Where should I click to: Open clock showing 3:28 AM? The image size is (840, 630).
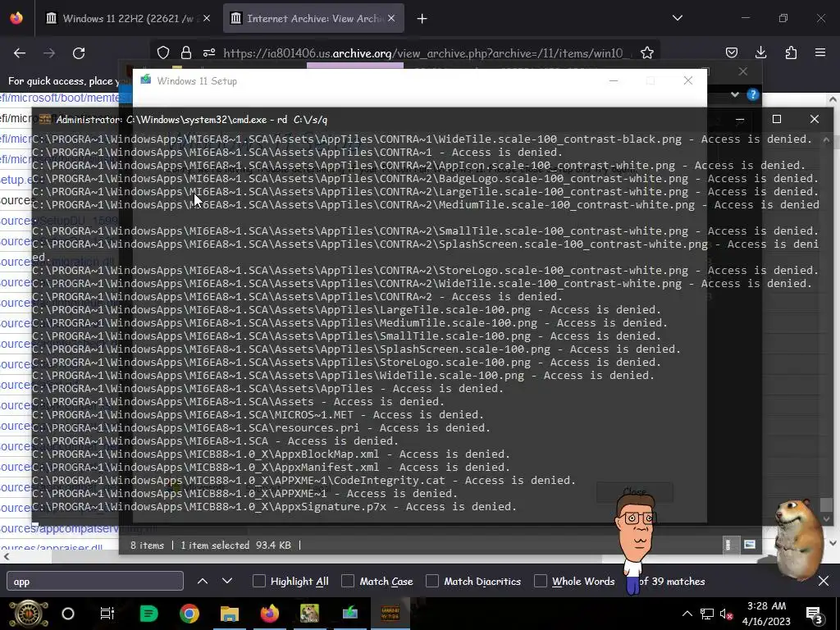pos(766,614)
